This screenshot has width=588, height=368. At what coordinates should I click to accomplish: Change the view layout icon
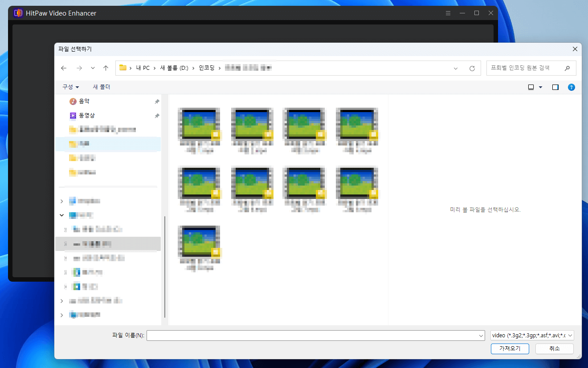pyautogui.click(x=531, y=87)
